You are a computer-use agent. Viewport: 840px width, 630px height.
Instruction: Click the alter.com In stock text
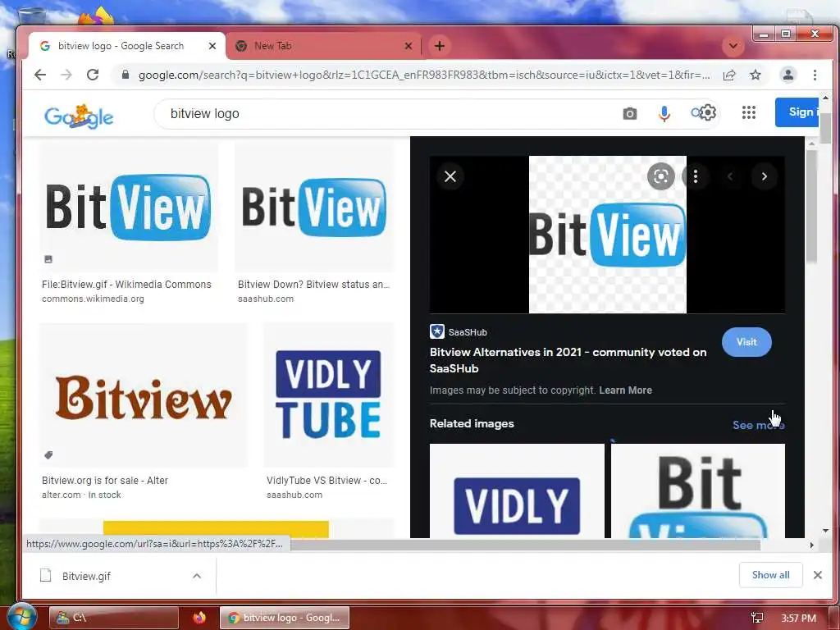click(81, 495)
